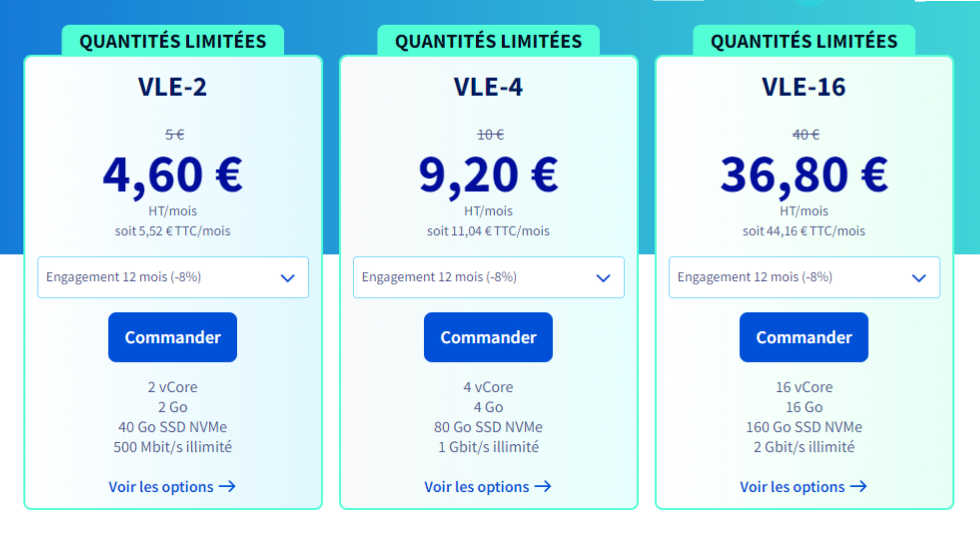Click the 36,80 € price

click(x=804, y=175)
